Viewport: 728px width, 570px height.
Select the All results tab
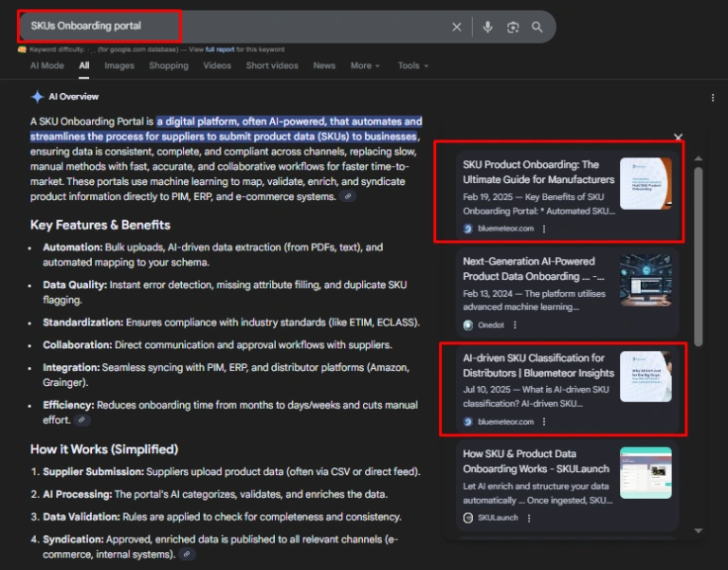[x=84, y=65]
